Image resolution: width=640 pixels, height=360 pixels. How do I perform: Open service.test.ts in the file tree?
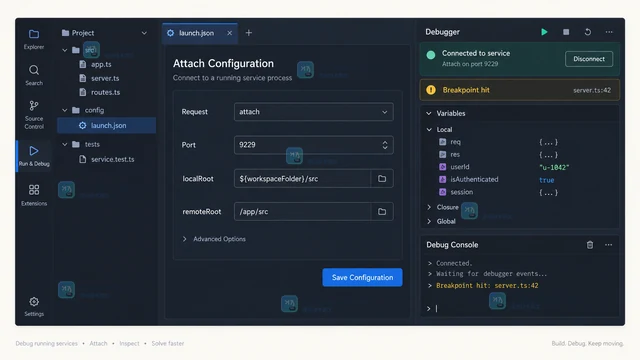pyautogui.click(x=112, y=159)
